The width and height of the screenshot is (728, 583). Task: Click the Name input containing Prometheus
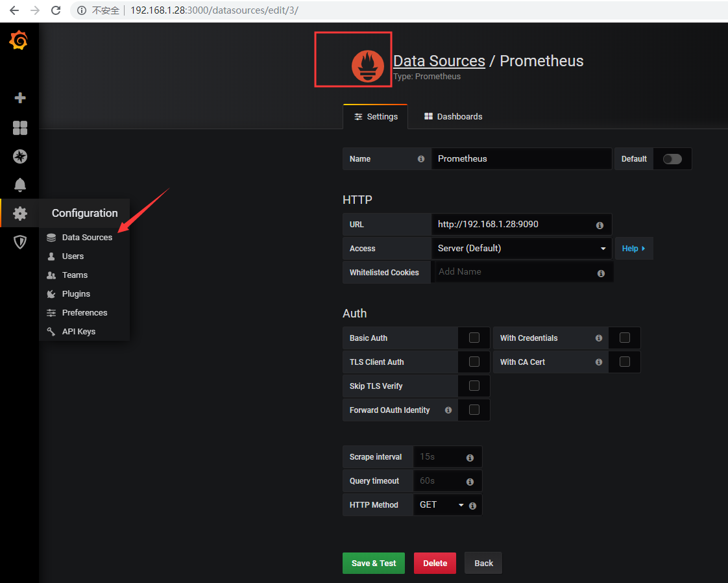coord(522,159)
